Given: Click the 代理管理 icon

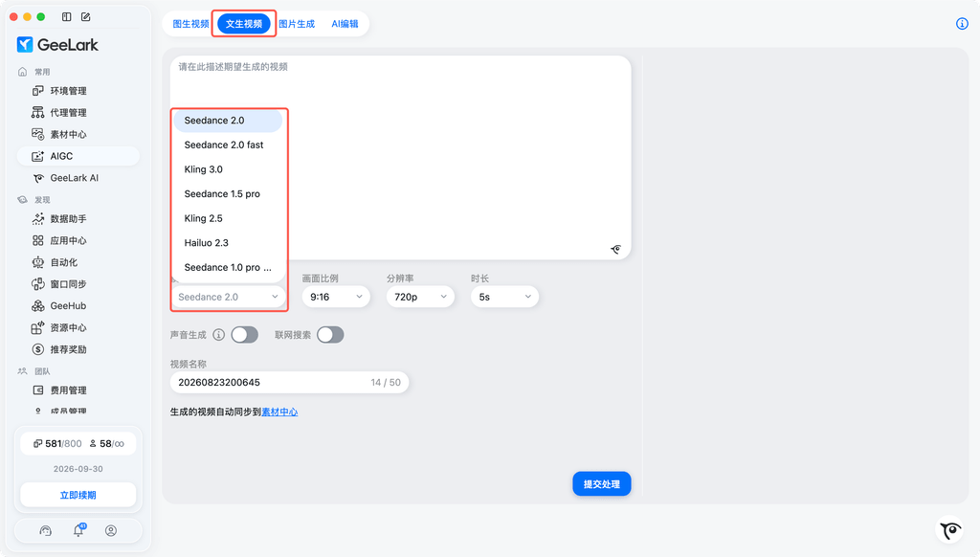Looking at the screenshot, I should pyautogui.click(x=38, y=113).
